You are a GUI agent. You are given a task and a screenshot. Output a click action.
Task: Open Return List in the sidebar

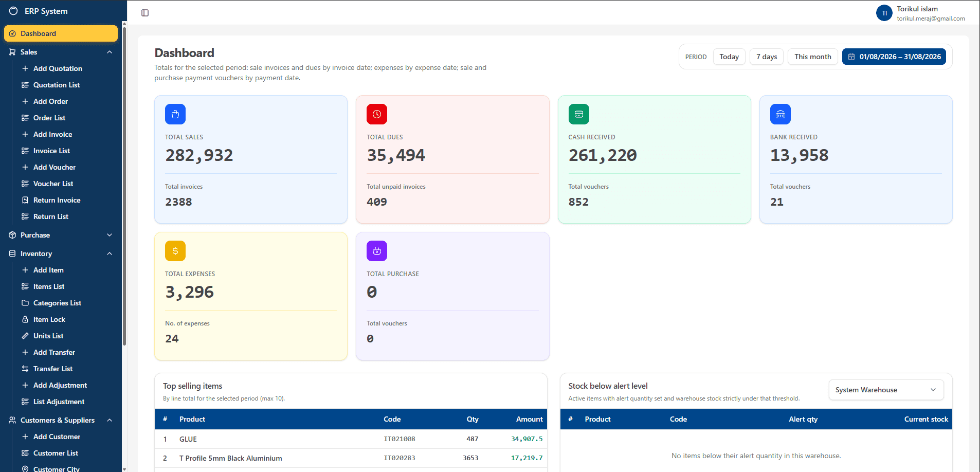[51, 216]
